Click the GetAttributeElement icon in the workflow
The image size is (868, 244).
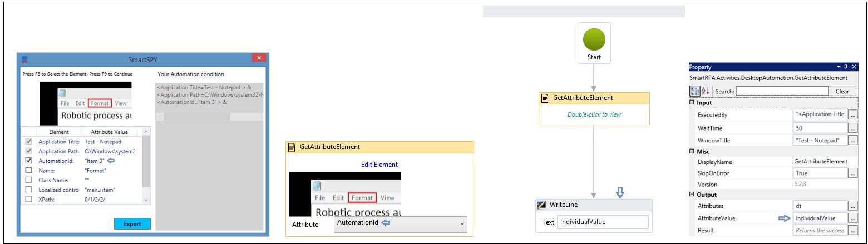545,98
